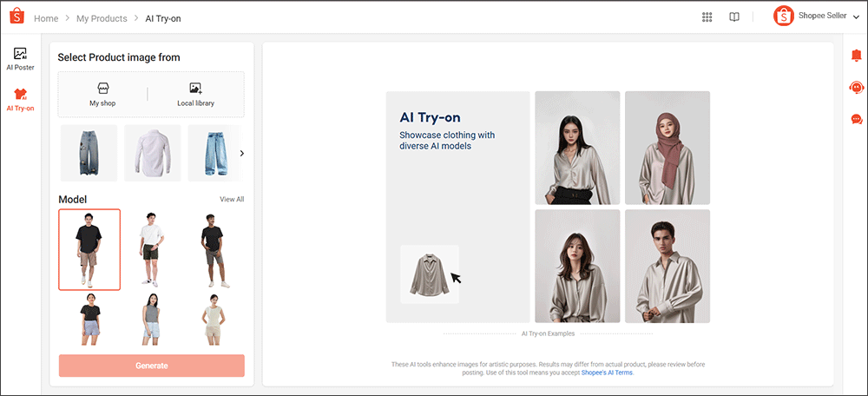Click the Shopee Seller avatar icon
Screen dimensions: 868x396
pos(783,16)
